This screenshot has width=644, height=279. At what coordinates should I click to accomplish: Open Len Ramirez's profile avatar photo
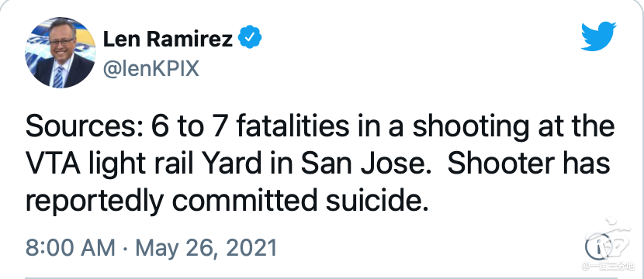pyautogui.click(x=60, y=52)
